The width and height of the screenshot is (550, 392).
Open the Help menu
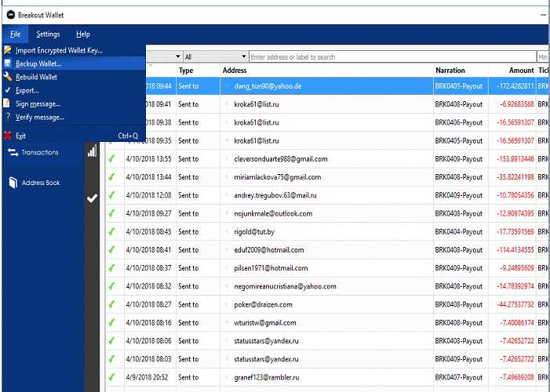(x=83, y=34)
